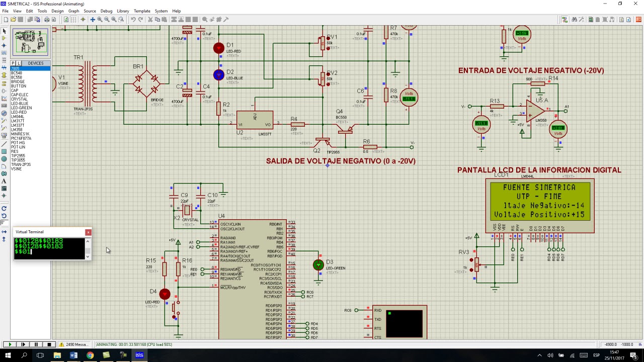Select the Wire Label Mode tool

tap(4, 52)
